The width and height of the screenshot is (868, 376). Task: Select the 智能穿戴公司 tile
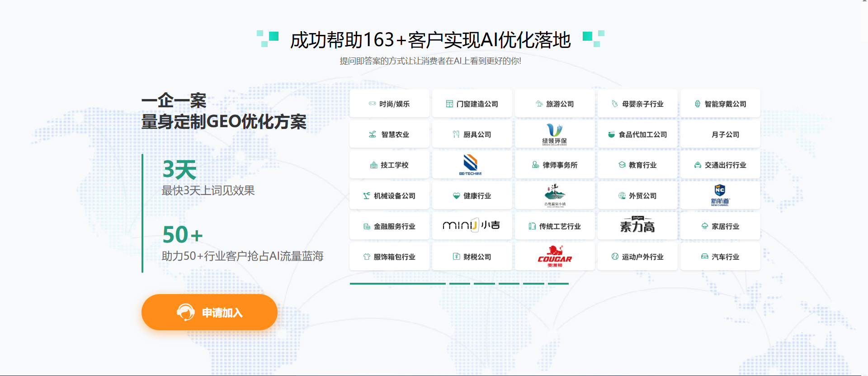720,104
